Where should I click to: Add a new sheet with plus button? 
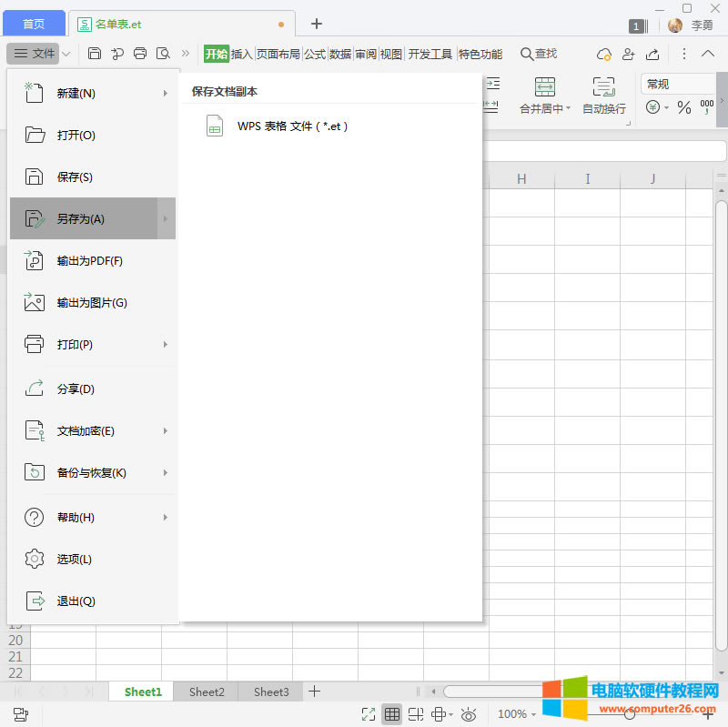pyautogui.click(x=314, y=692)
